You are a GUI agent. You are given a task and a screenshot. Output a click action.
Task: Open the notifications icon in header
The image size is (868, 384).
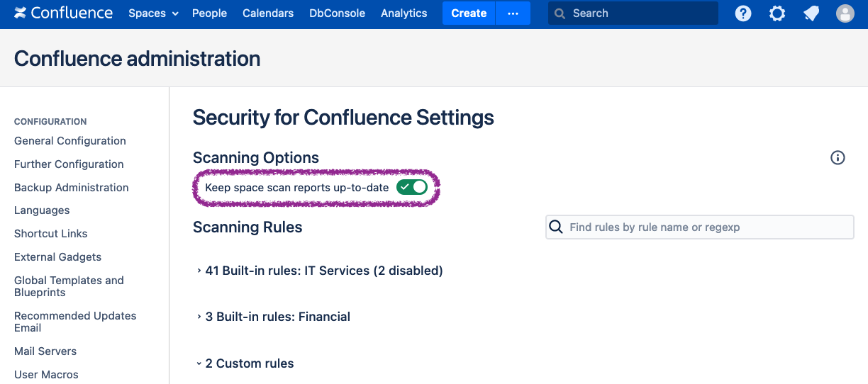click(x=811, y=13)
